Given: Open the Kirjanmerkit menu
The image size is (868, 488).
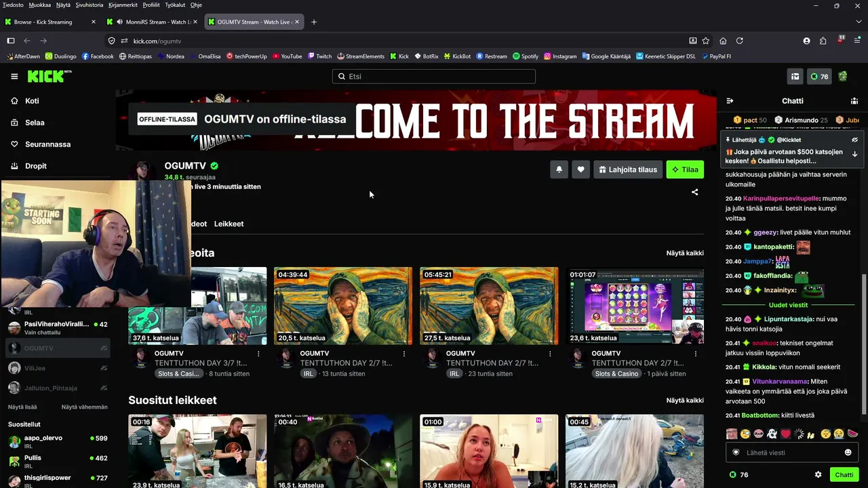Looking at the screenshot, I should point(123,5).
